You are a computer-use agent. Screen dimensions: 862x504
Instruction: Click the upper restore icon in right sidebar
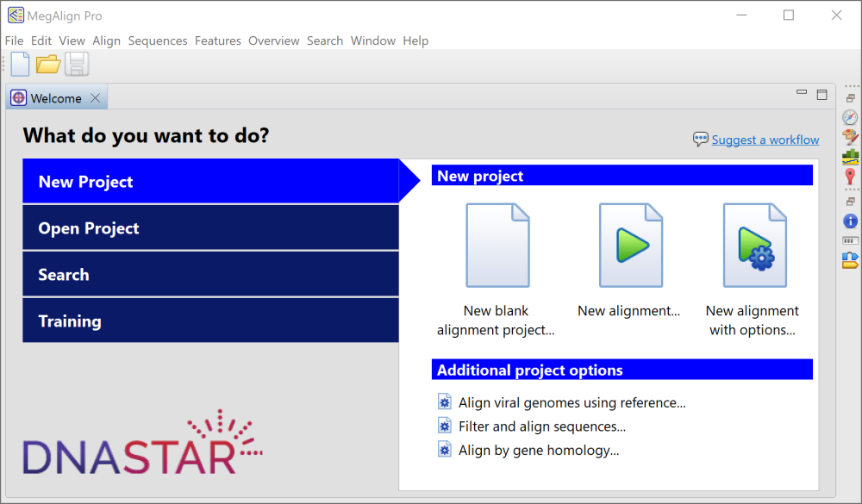851,98
